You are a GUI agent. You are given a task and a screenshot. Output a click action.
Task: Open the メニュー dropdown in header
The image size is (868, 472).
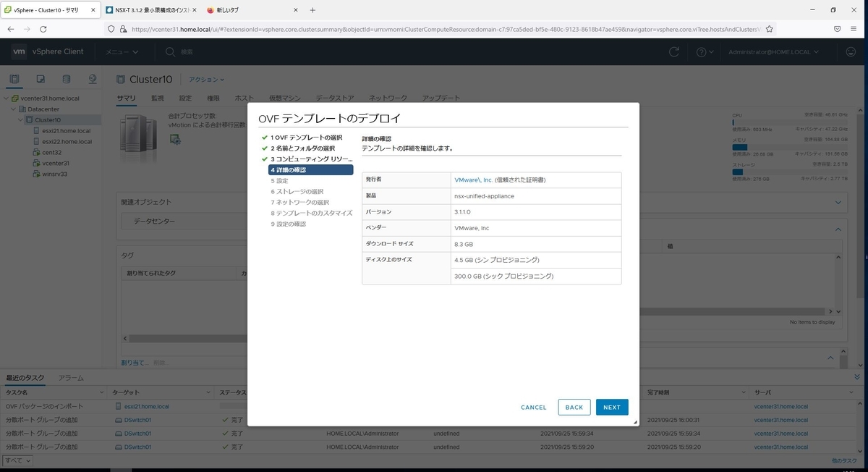[122, 52]
